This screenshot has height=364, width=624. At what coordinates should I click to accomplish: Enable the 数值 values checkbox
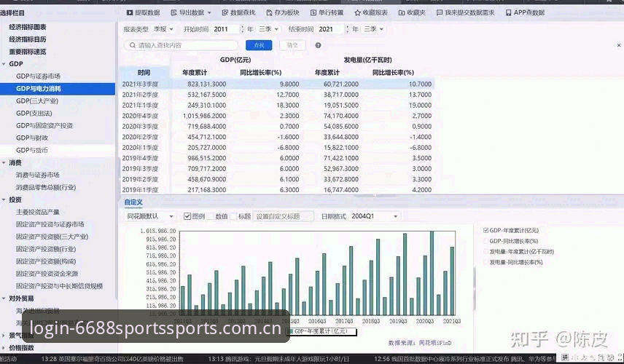211,216
